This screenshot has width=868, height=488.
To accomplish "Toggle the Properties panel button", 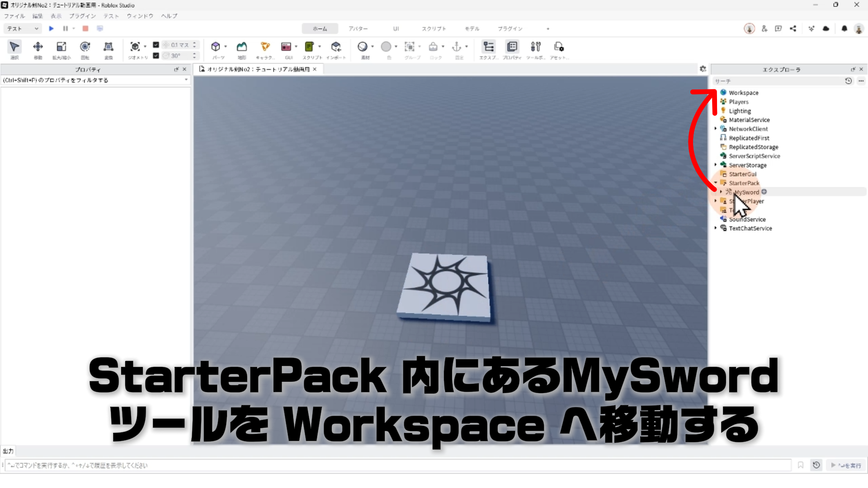I will (512, 47).
